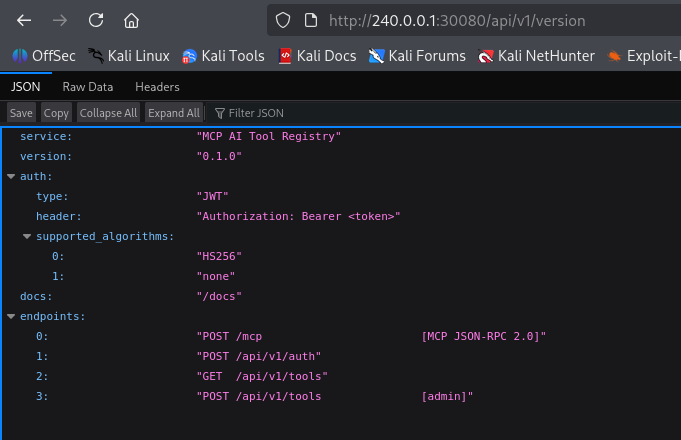Collapse the supported_algorithms node
The width and height of the screenshot is (681, 440).
27,236
